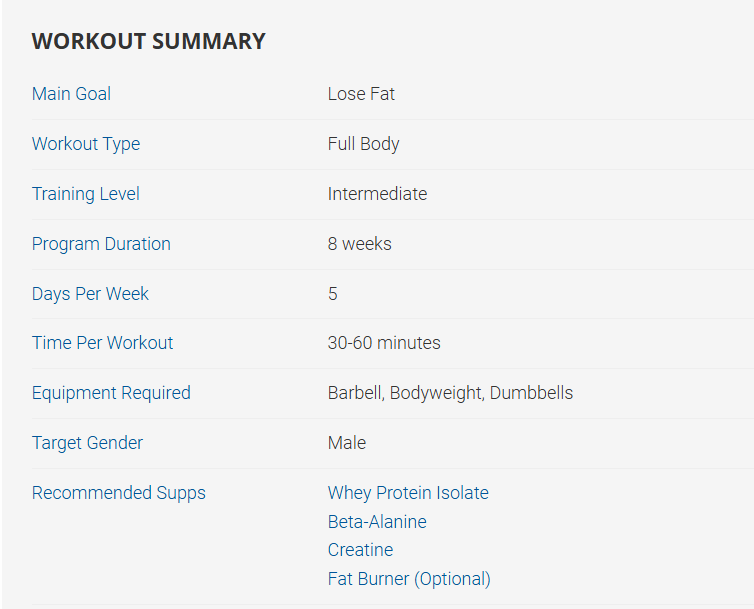The height and width of the screenshot is (609, 754).
Task: Click the Recommended Supps label link
Action: [118, 493]
